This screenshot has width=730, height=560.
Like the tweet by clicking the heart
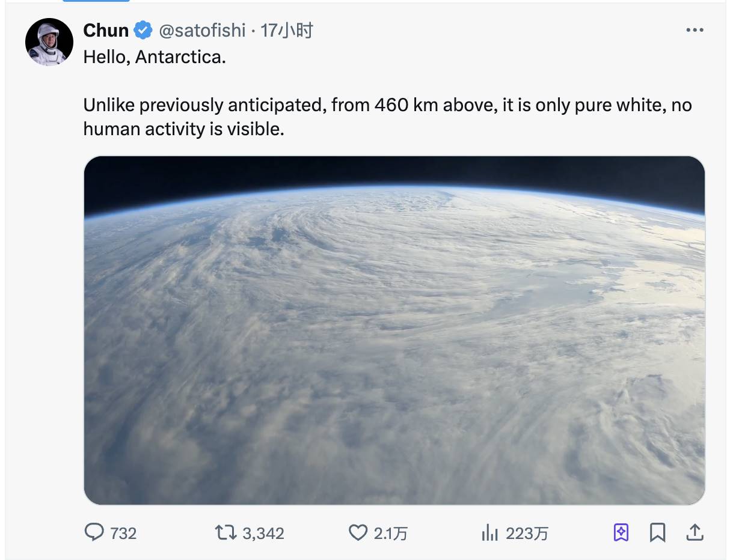359,532
